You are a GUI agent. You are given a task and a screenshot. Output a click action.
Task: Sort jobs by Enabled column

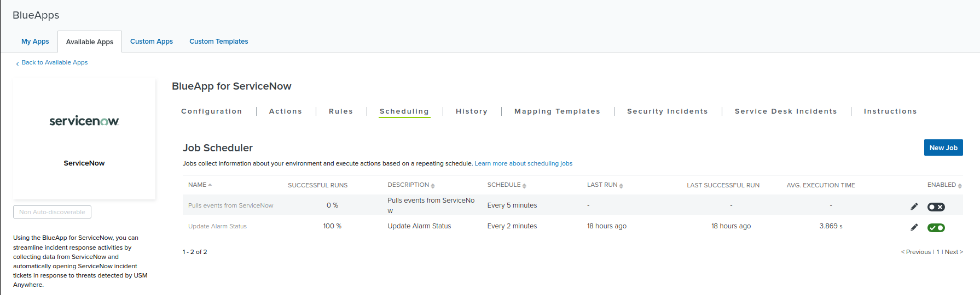click(944, 185)
